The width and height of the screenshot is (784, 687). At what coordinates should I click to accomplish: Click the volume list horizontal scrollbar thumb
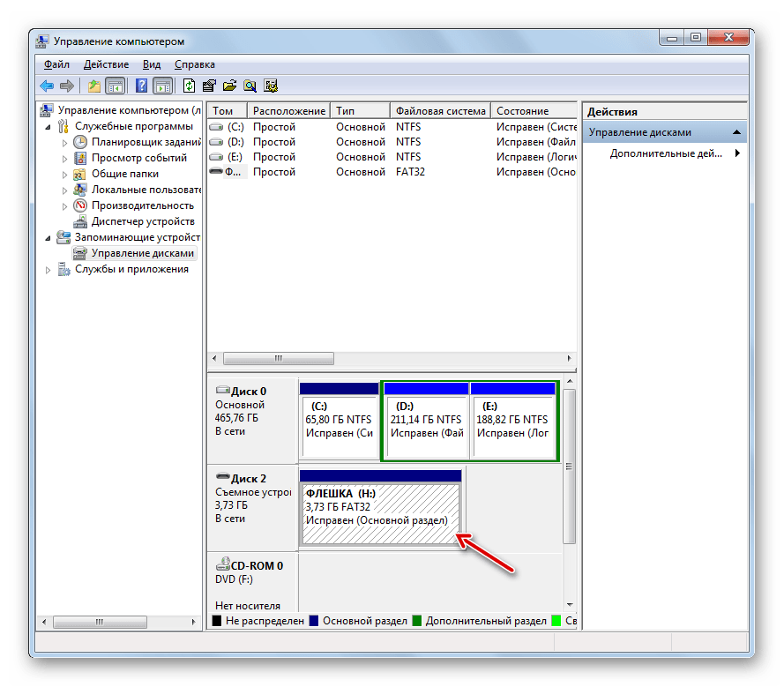click(x=278, y=359)
